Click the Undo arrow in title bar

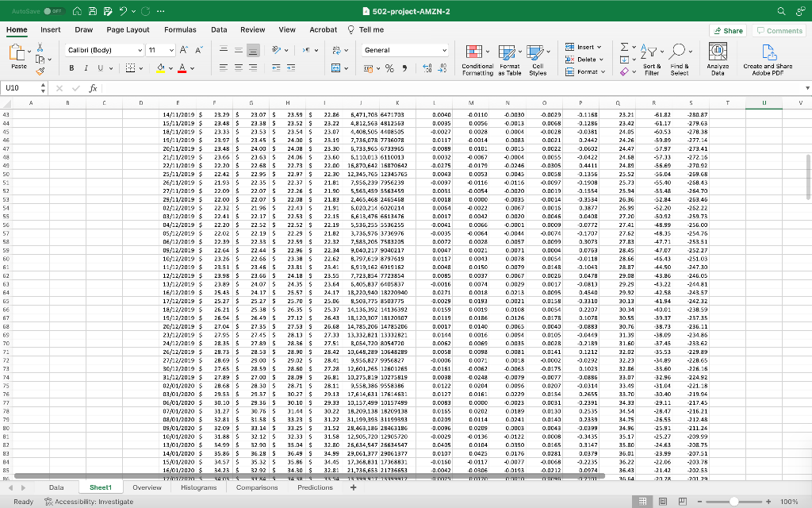click(x=121, y=10)
